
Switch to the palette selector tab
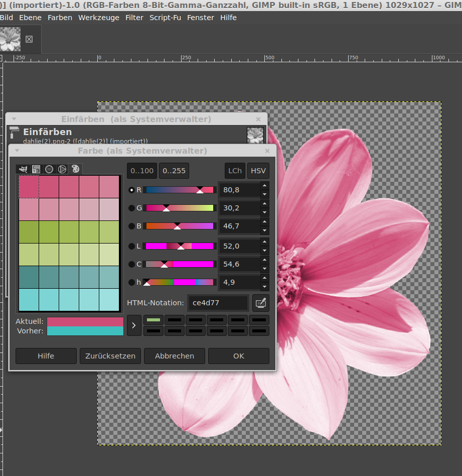tap(75, 169)
